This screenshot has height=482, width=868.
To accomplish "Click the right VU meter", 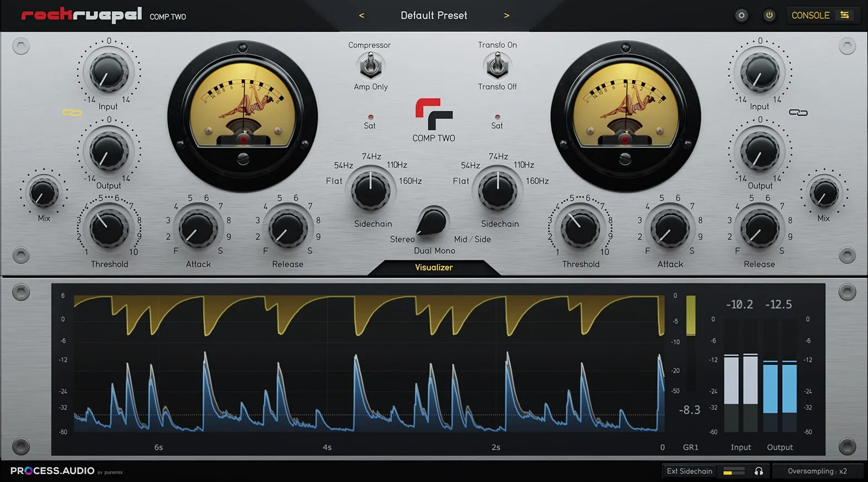I will pyautogui.click(x=625, y=116).
